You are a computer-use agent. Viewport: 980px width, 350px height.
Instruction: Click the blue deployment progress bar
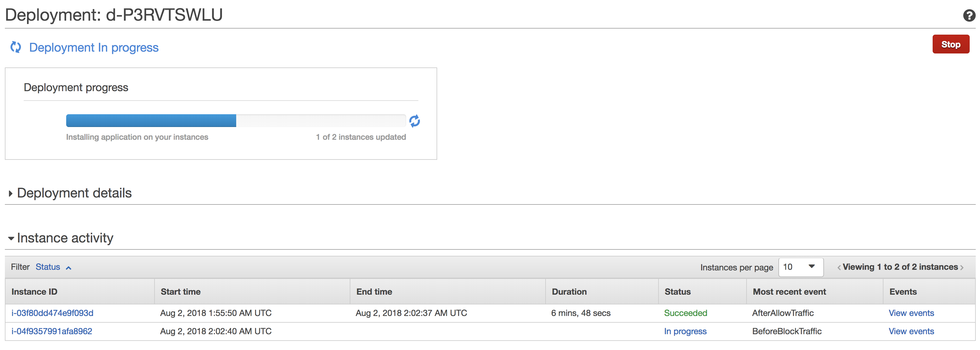pyautogui.click(x=151, y=121)
